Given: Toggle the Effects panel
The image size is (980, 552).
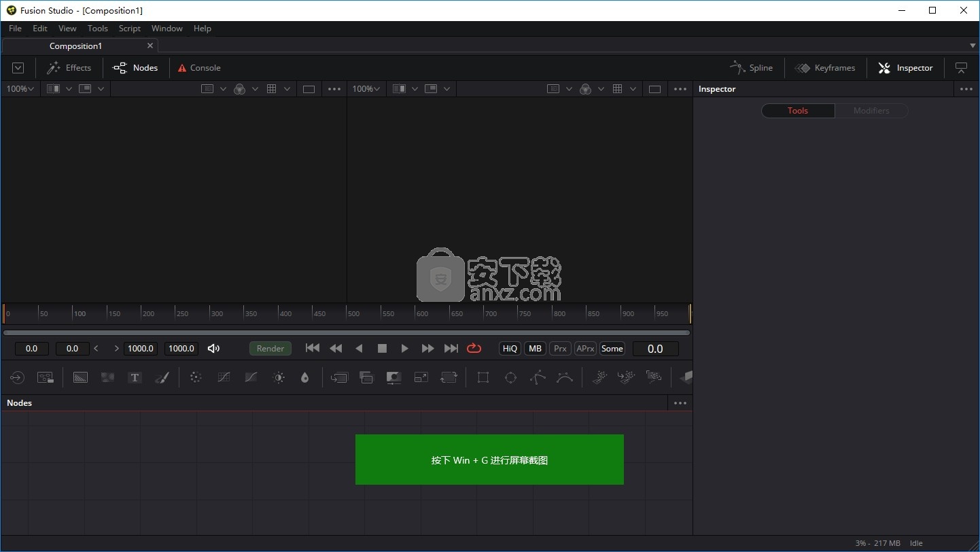Looking at the screenshot, I should coord(69,68).
